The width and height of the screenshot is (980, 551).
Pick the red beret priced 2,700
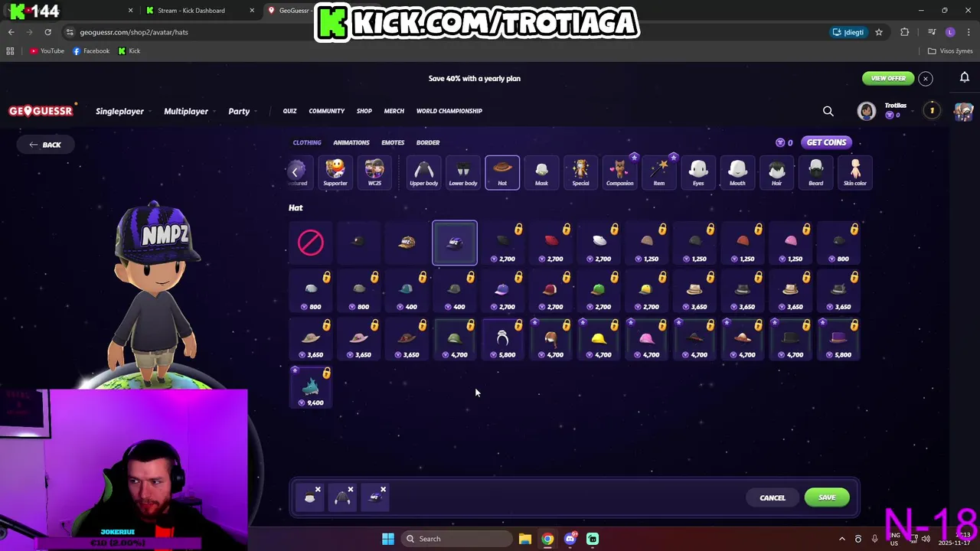[x=550, y=243]
